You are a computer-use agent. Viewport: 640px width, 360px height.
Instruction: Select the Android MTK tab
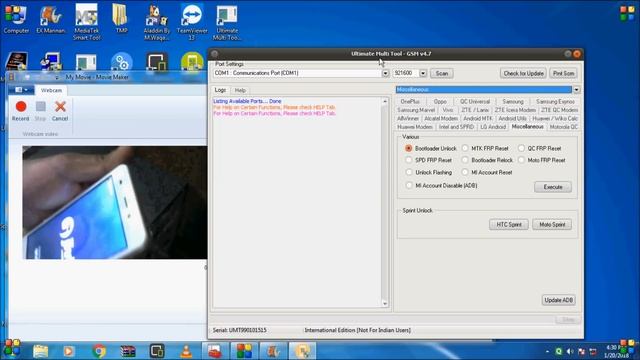[478, 118]
